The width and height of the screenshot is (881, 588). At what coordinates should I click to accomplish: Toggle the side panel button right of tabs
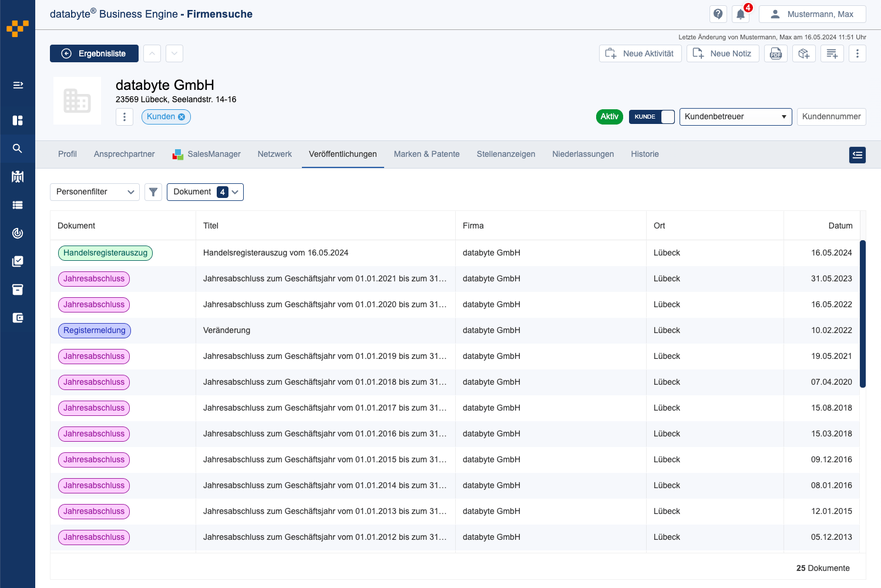pyautogui.click(x=857, y=155)
